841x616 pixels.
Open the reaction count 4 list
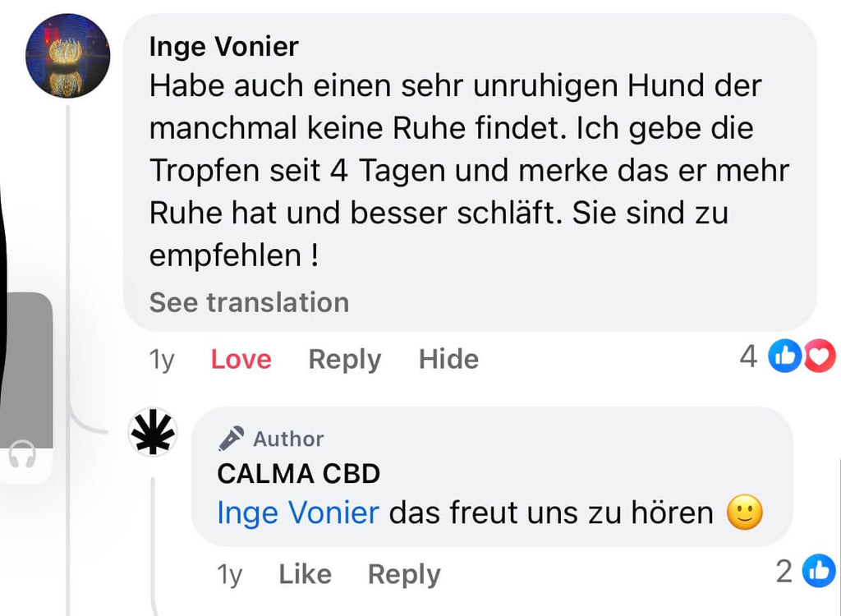[x=748, y=356]
